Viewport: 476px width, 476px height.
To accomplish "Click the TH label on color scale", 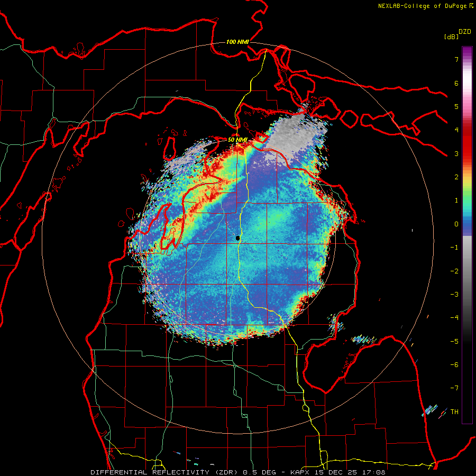I will (x=454, y=411).
